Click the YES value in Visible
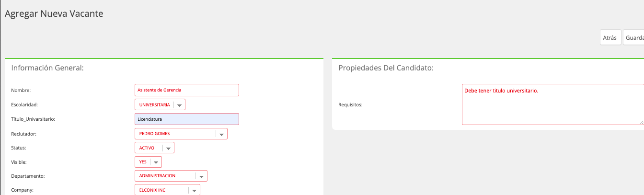 (x=143, y=162)
